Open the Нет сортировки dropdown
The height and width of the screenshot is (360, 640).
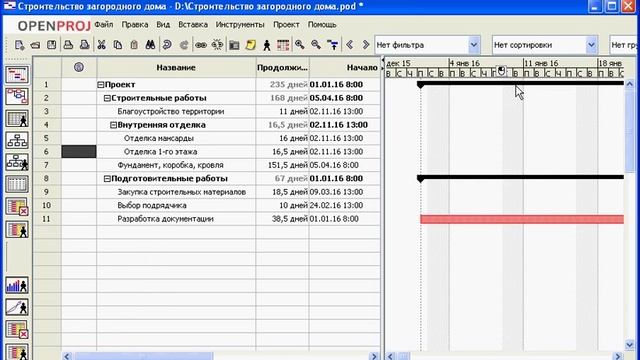pos(591,45)
